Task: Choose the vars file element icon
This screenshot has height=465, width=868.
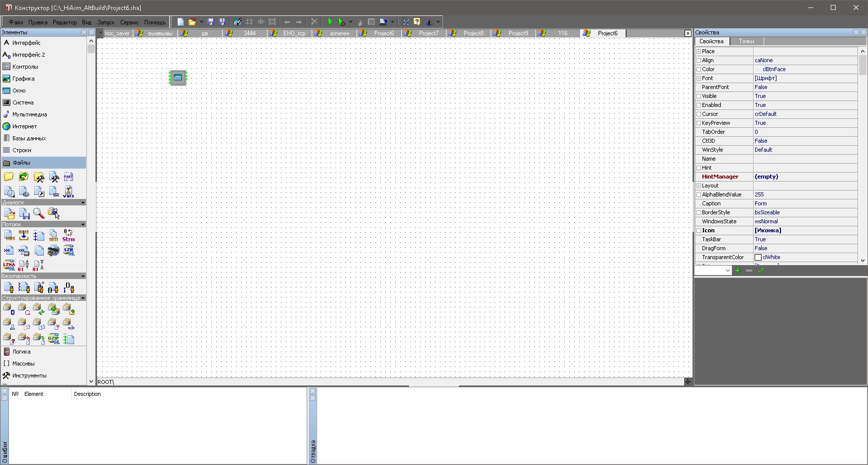Action: coord(69,192)
